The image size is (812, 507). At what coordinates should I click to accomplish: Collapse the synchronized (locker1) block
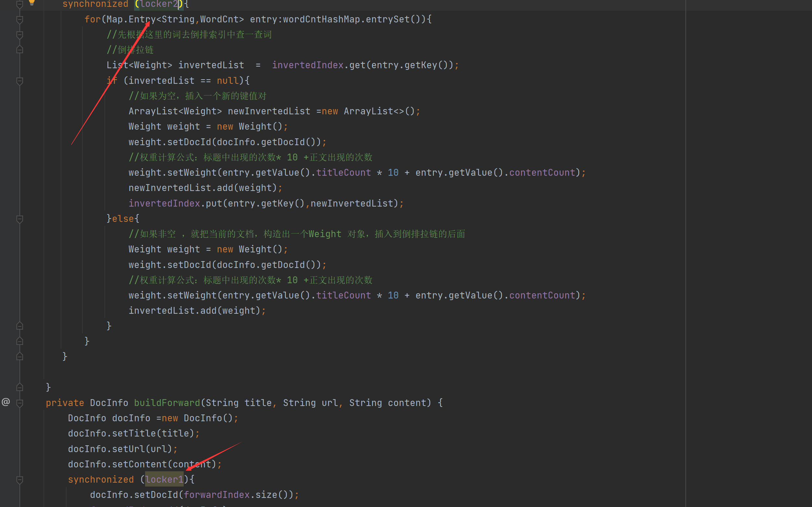(20, 480)
